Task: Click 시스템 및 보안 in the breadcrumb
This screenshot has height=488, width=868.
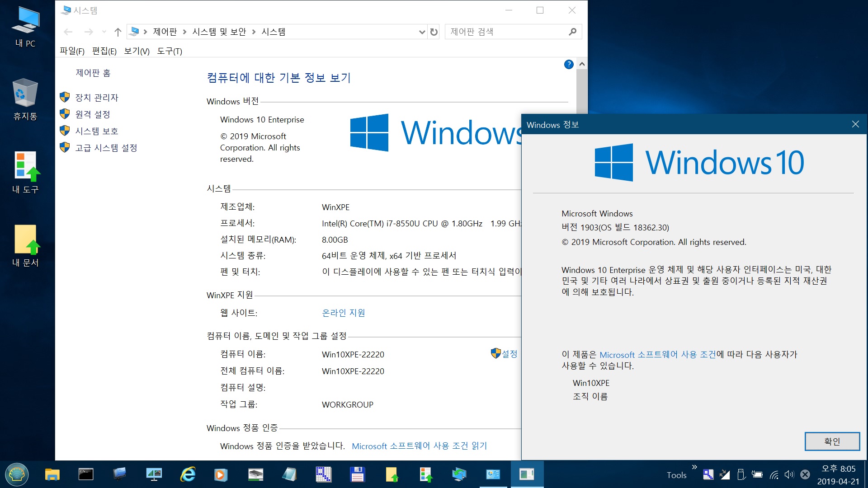Action: coord(219,32)
